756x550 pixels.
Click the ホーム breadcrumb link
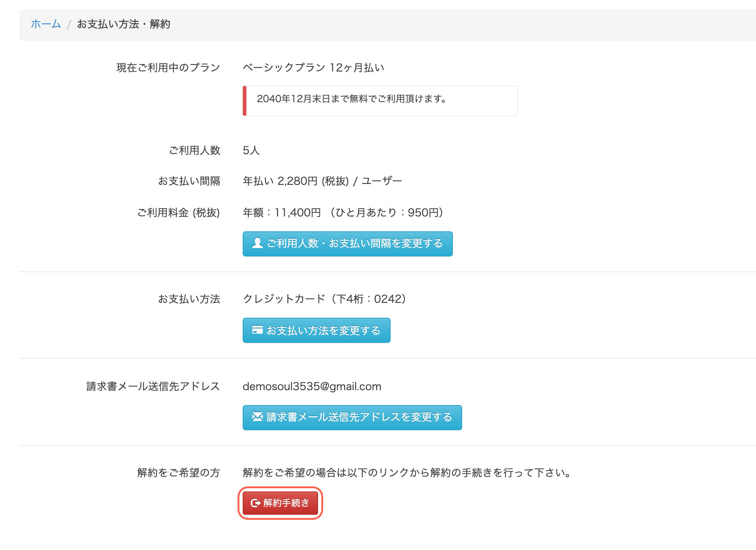[x=46, y=24]
